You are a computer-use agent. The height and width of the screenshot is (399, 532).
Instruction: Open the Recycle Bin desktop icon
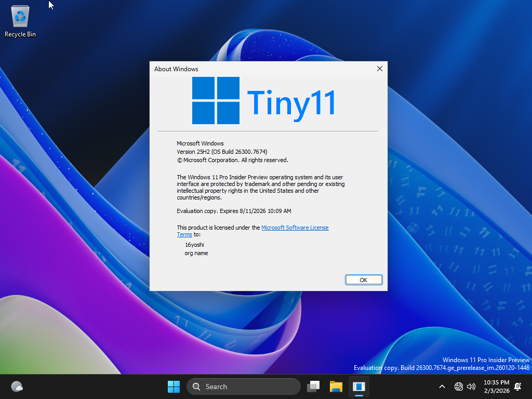tap(20, 21)
